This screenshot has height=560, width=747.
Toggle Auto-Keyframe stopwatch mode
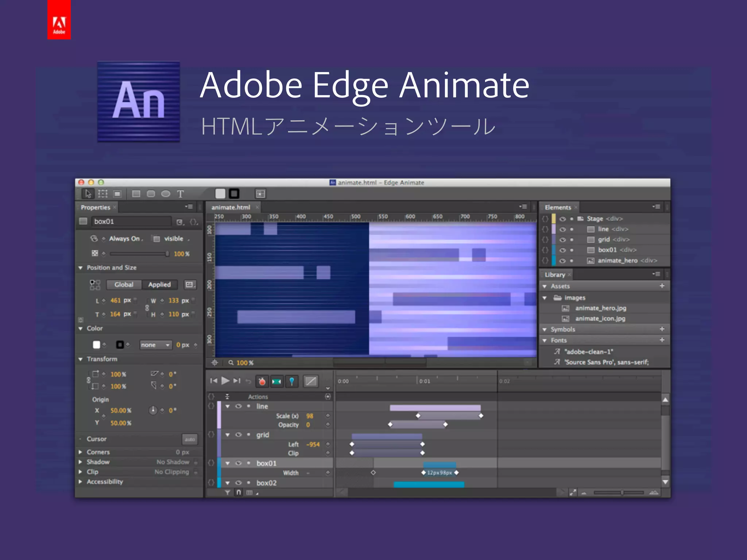[x=262, y=381]
